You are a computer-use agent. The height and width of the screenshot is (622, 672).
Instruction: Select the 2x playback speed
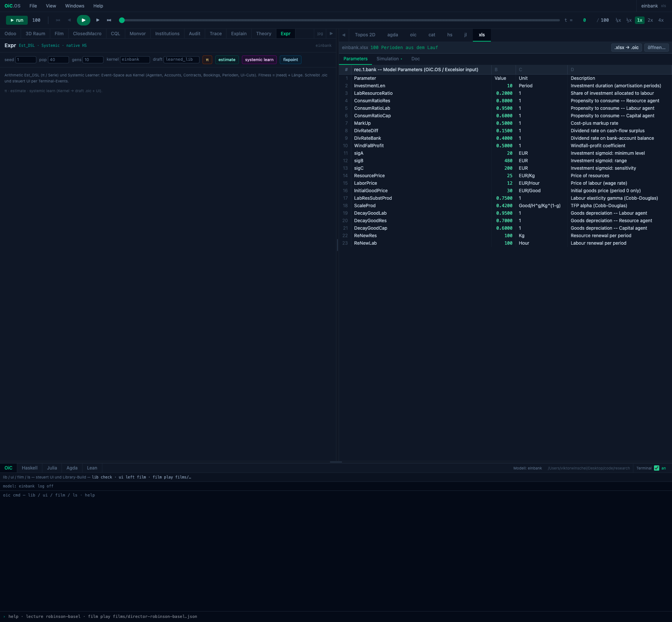tap(650, 20)
